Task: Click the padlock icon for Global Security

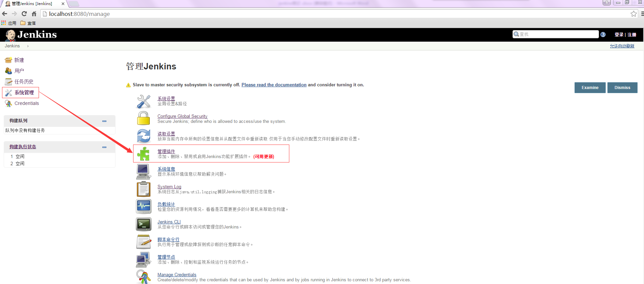Action: [x=144, y=118]
